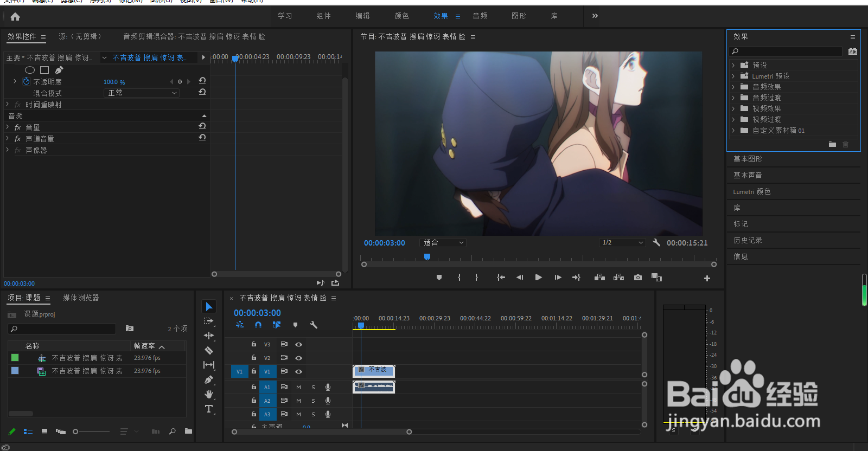This screenshot has width=868, height=451.
Task: Export frame with camera icon
Action: 638,278
